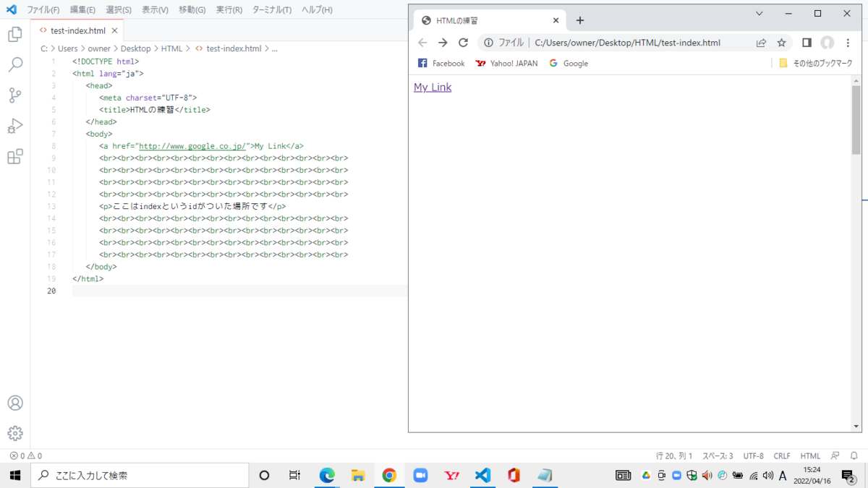Click the Chrome page vertical scrollbar thumb
This screenshot has height=488, width=868.
click(x=856, y=120)
